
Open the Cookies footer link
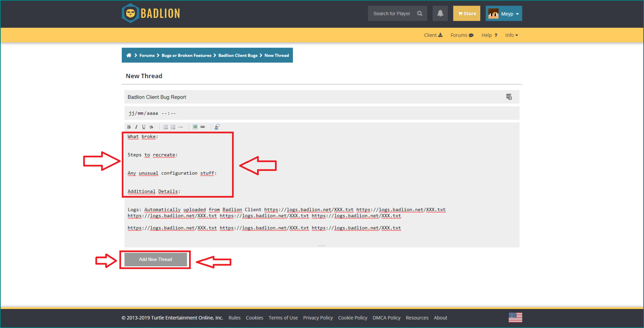[x=255, y=318]
